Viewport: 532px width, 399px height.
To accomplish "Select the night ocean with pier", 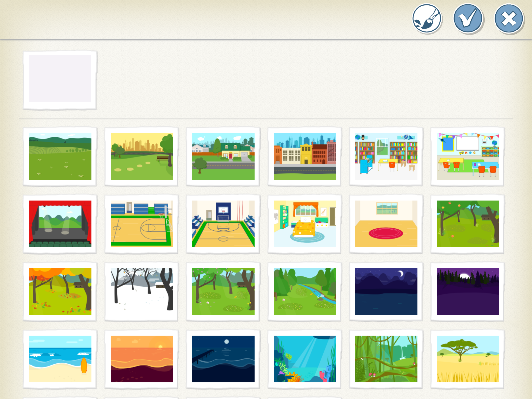I will coord(223,359).
